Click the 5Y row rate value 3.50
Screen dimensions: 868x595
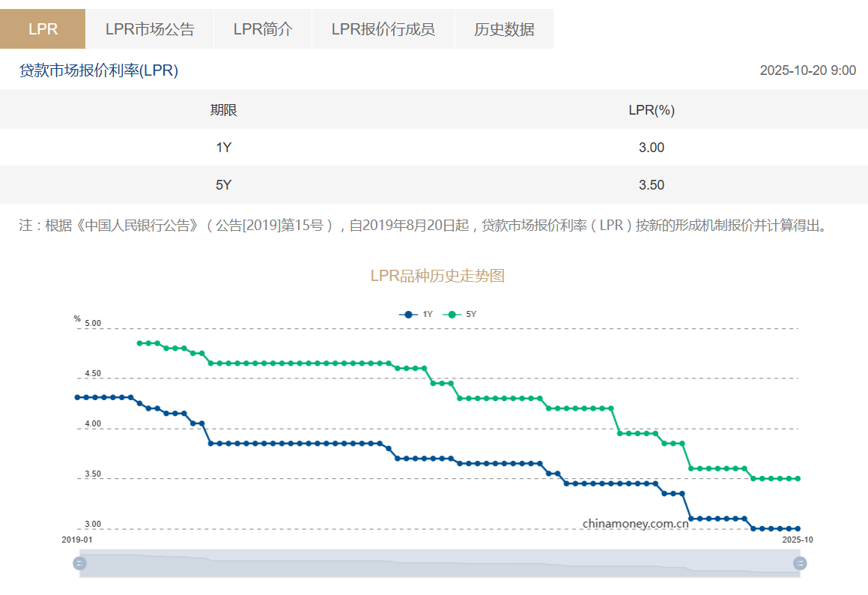coord(651,185)
